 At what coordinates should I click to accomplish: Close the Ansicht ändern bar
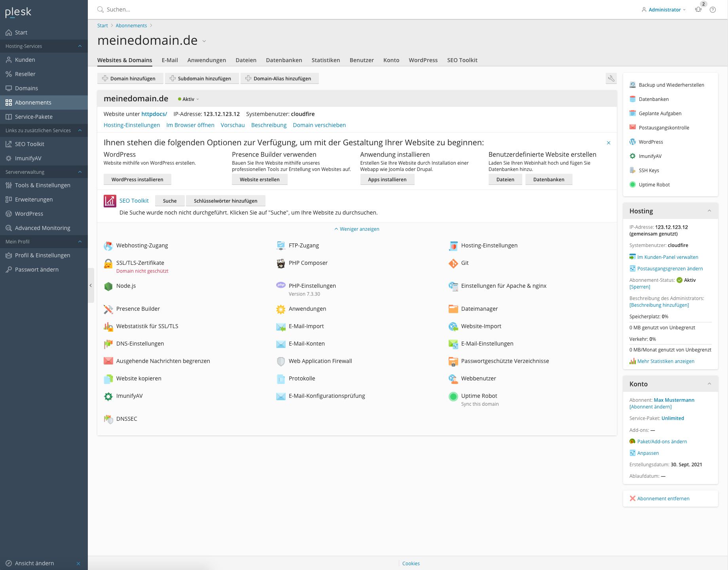78,564
